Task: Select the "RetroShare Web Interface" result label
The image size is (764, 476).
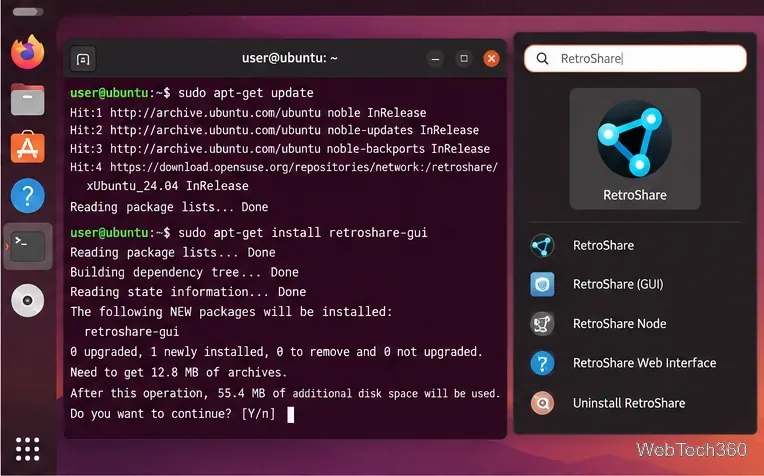Action: tap(645, 363)
